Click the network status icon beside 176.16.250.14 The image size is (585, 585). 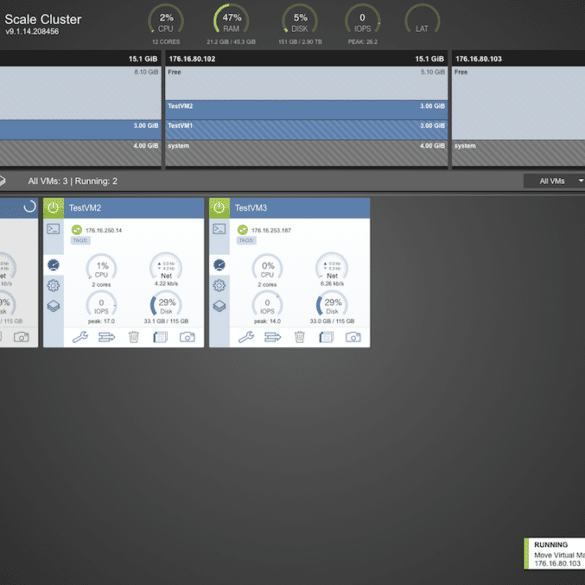[x=77, y=230]
